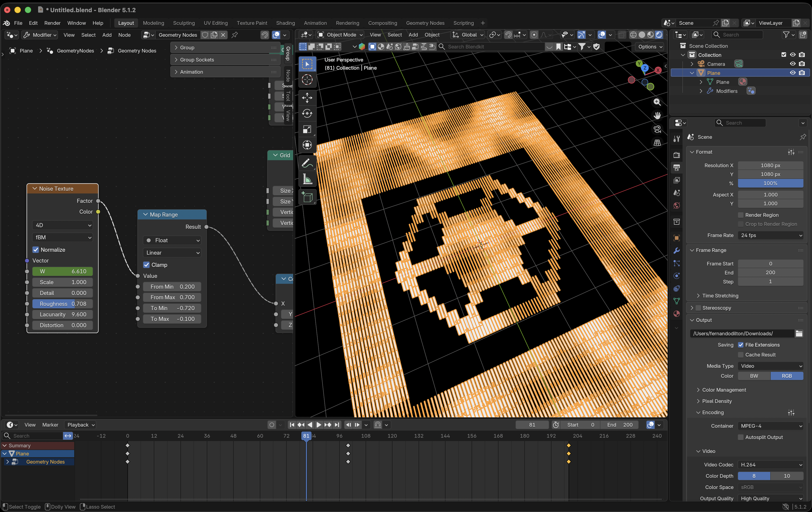Open the Media Type Video dropdown
This screenshot has height=512, width=812.
[x=770, y=366]
